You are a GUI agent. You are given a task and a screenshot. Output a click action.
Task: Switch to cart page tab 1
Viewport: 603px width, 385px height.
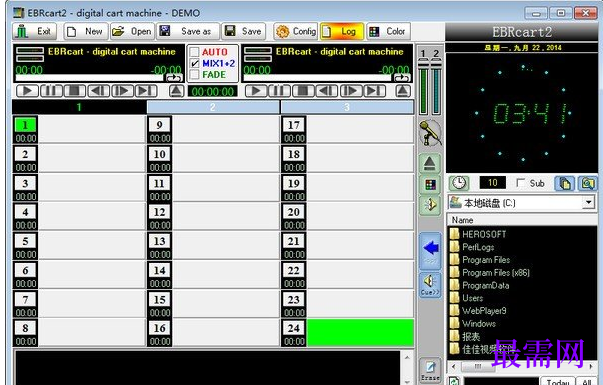(79, 107)
